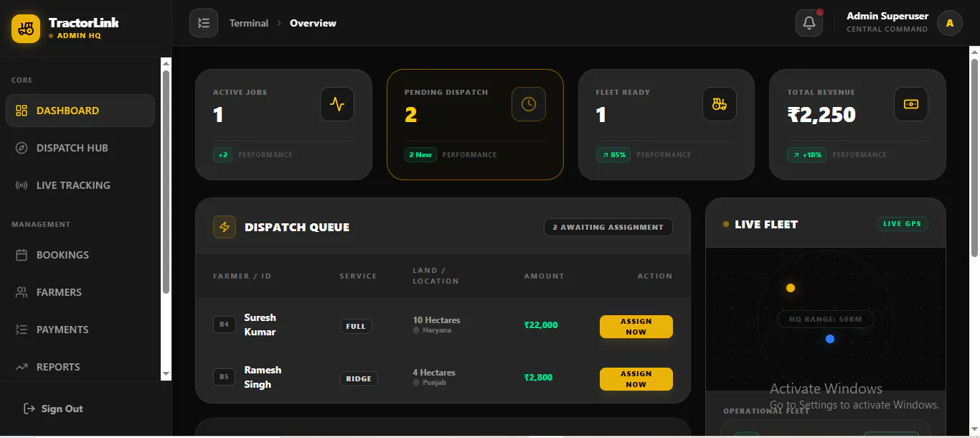Go to Dispatch Hub page
980x438 pixels.
click(x=80, y=148)
